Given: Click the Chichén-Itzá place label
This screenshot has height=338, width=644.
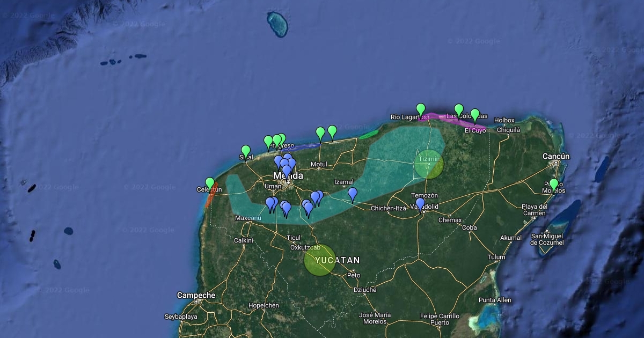Looking at the screenshot, I should click(x=388, y=208).
